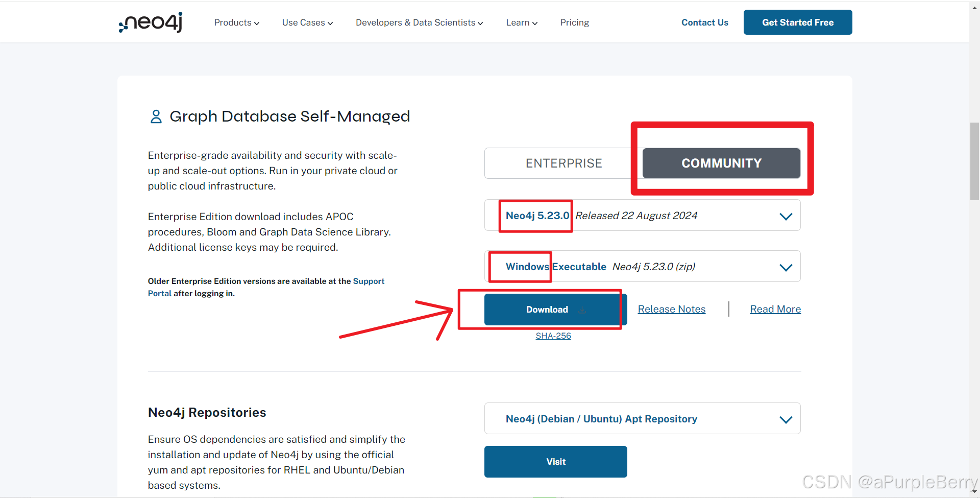Open the Release Notes link
The image size is (980, 498).
671,309
